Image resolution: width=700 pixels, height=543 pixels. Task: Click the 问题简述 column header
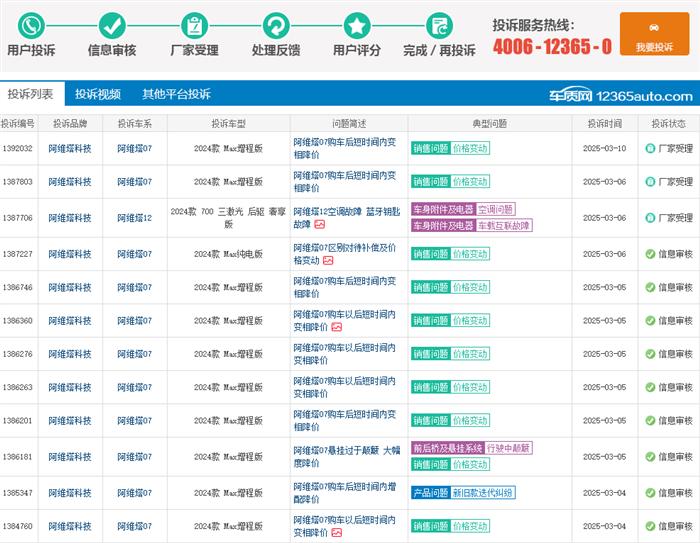point(349,124)
